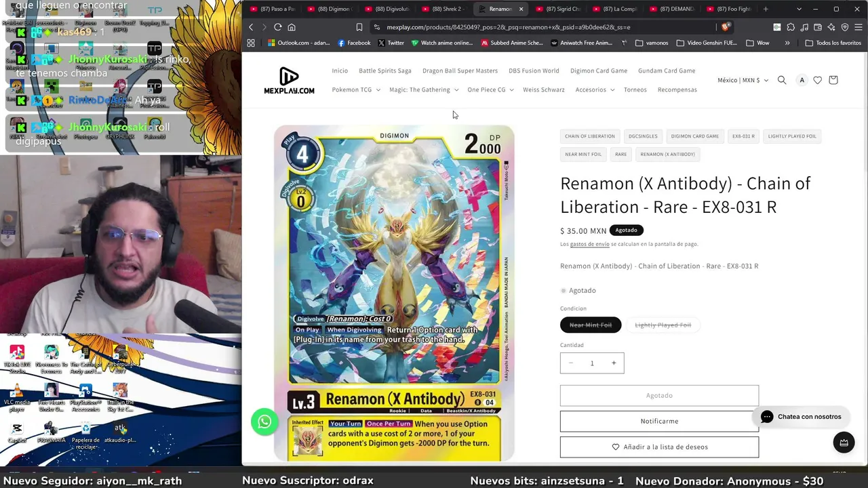View wishlist heart icon in header
The image size is (868, 488).
click(x=818, y=80)
